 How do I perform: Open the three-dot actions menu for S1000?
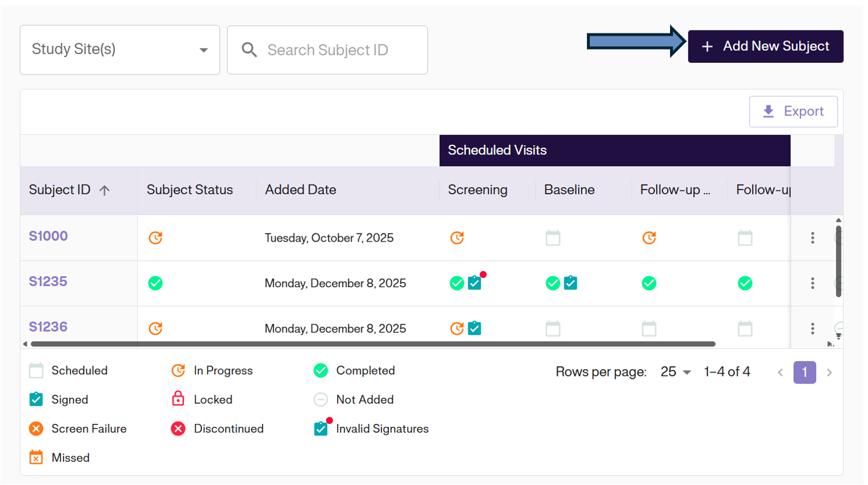tap(813, 238)
